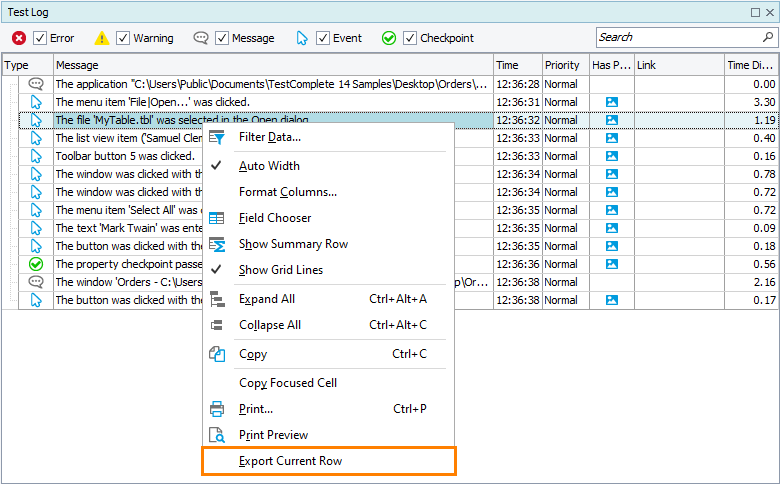The height and width of the screenshot is (484, 780).
Task: Disable the Checkpoint filter checkbox
Action: pyautogui.click(x=410, y=38)
